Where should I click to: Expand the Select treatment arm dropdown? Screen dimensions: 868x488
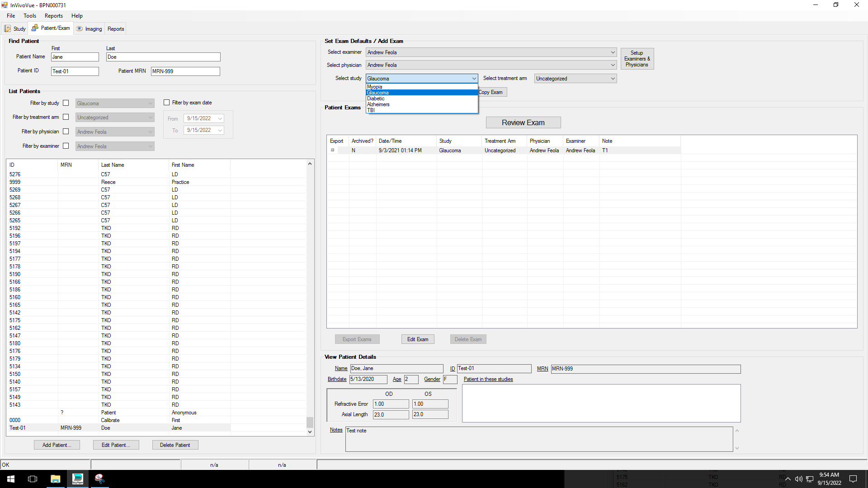613,79
